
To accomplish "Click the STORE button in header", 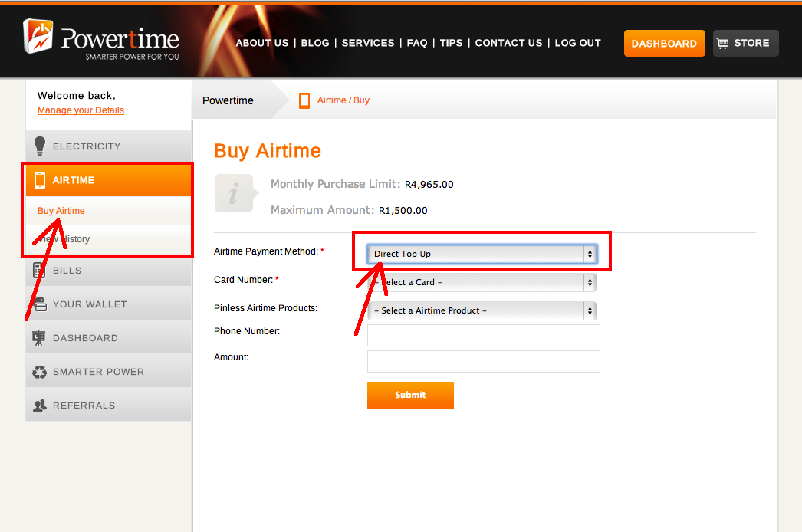I will (x=746, y=44).
